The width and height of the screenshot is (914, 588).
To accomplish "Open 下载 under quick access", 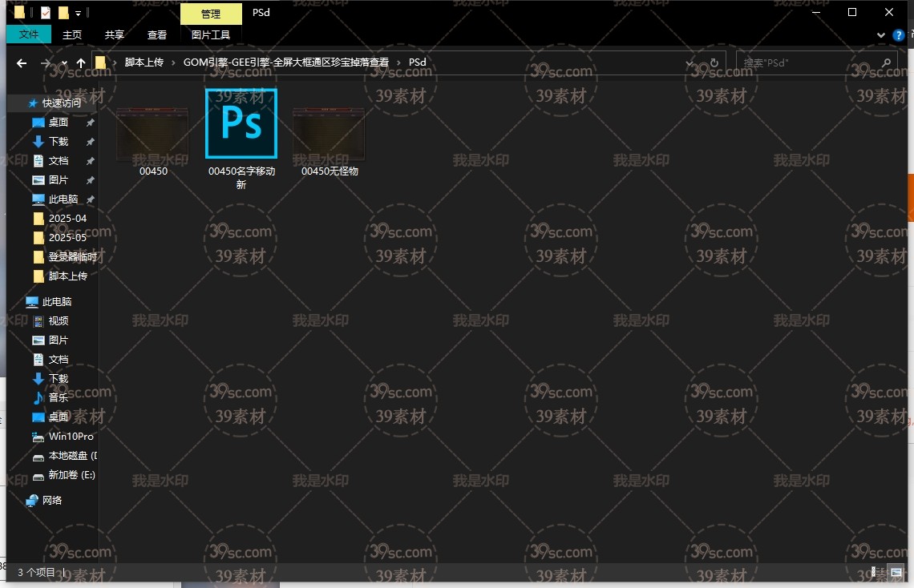I will click(59, 142).
